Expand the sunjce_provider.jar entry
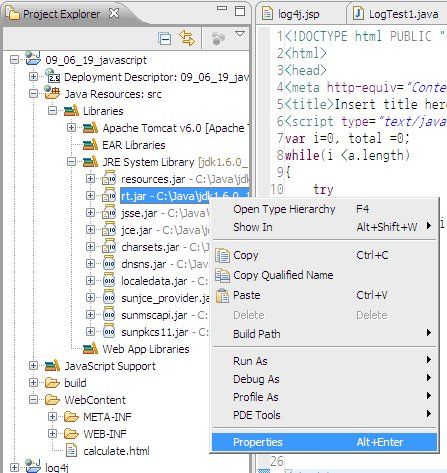This screenshot has height=473, width=447. tap(90, 298)
